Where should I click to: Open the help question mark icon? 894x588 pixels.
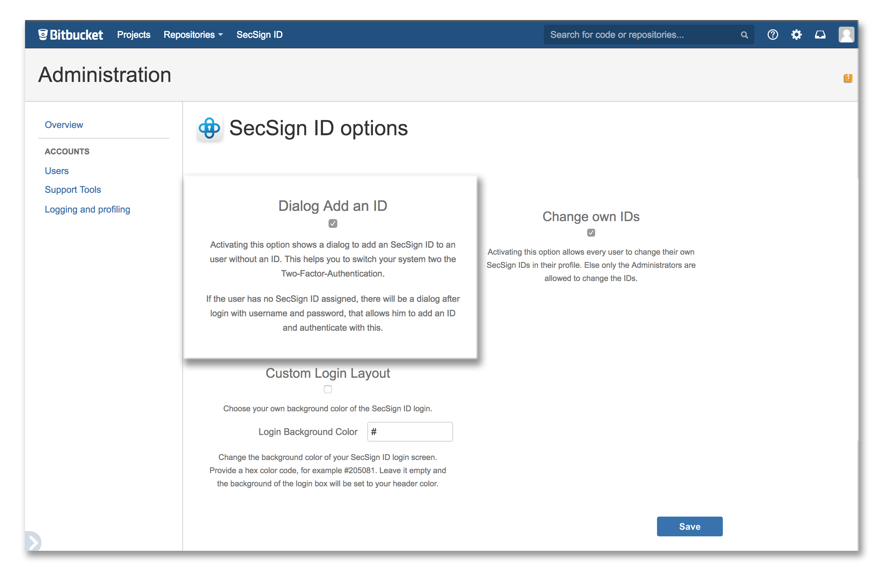(773, 34)
